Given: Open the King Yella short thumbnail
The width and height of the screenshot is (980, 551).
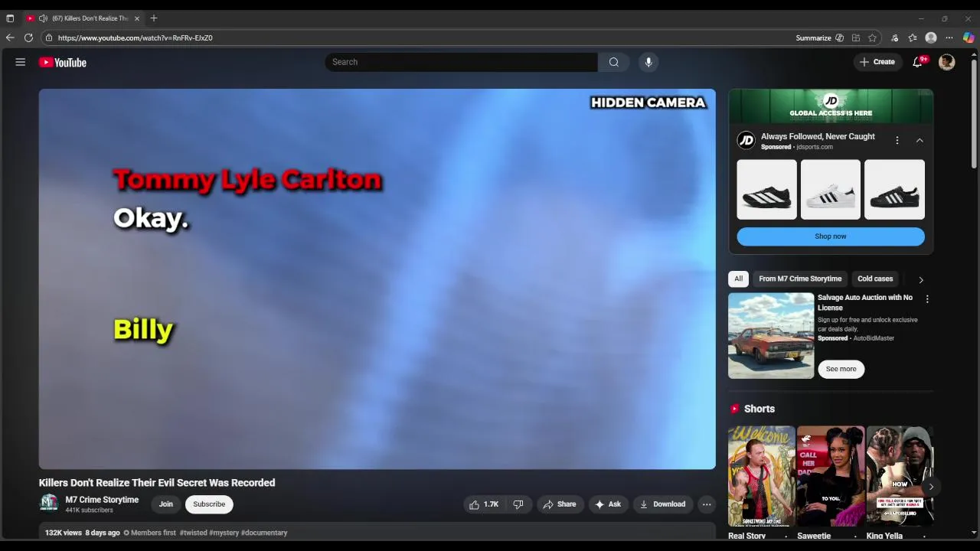Looking at the screenshot, I should [900, 476].
